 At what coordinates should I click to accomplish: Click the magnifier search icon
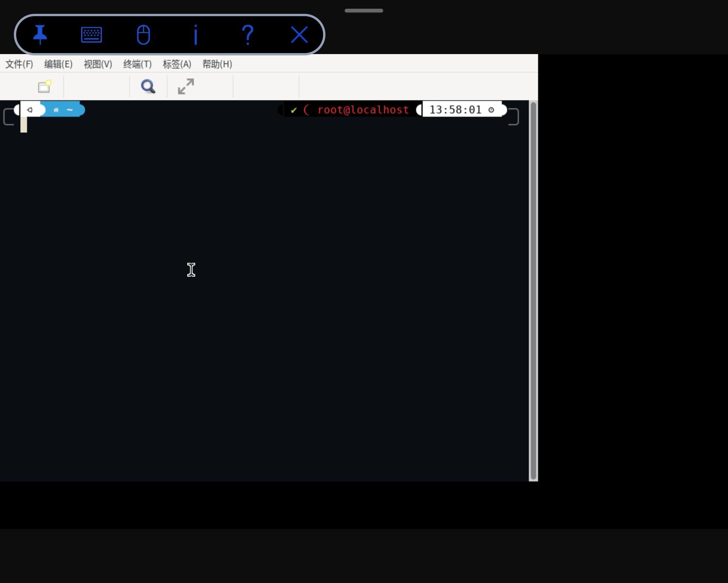pyautogui.click(x=148, y=86)
